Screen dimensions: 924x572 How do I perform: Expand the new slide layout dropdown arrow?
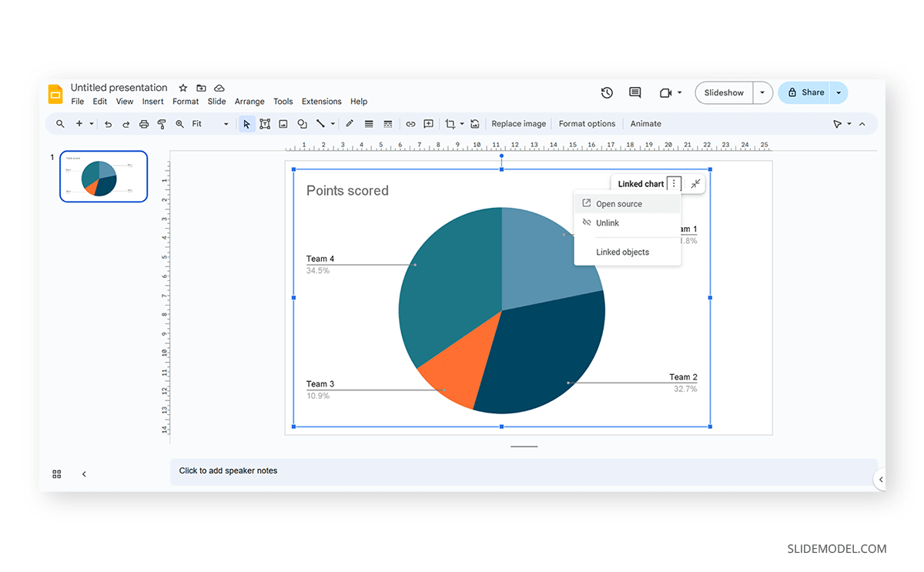(x=92, y=124)
